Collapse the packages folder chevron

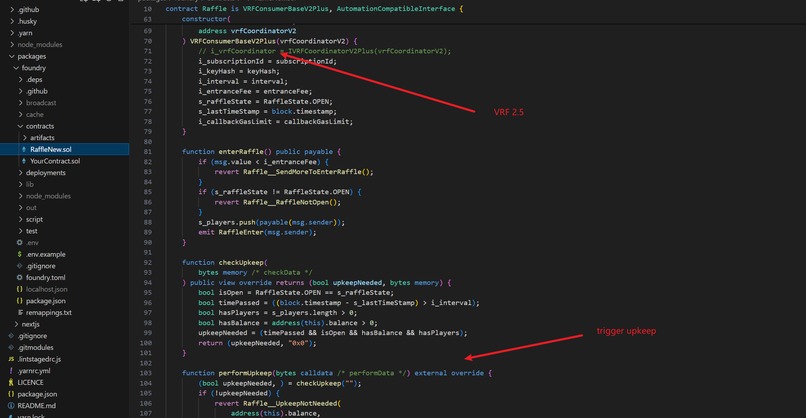click(12, 57)
